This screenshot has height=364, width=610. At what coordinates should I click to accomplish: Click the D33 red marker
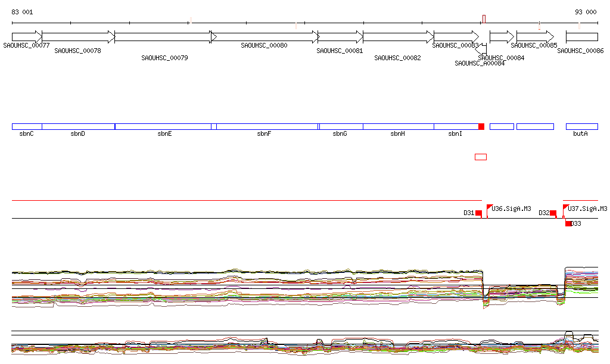tap(568, 223)
